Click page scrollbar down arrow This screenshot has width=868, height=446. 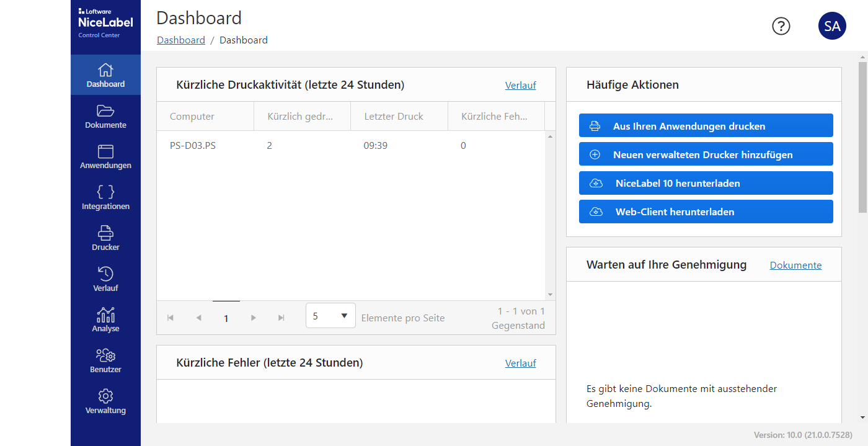pyautogui.click(x=862, y=417)
